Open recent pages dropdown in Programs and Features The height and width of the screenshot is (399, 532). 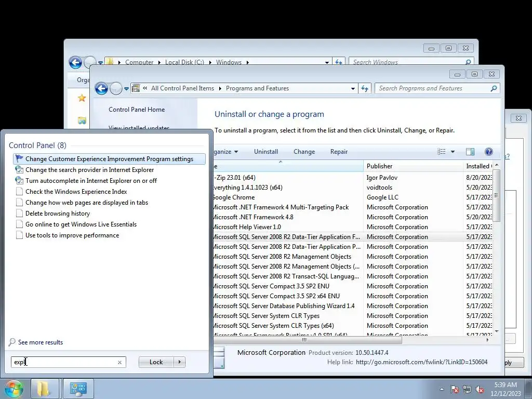pos(126,88)
